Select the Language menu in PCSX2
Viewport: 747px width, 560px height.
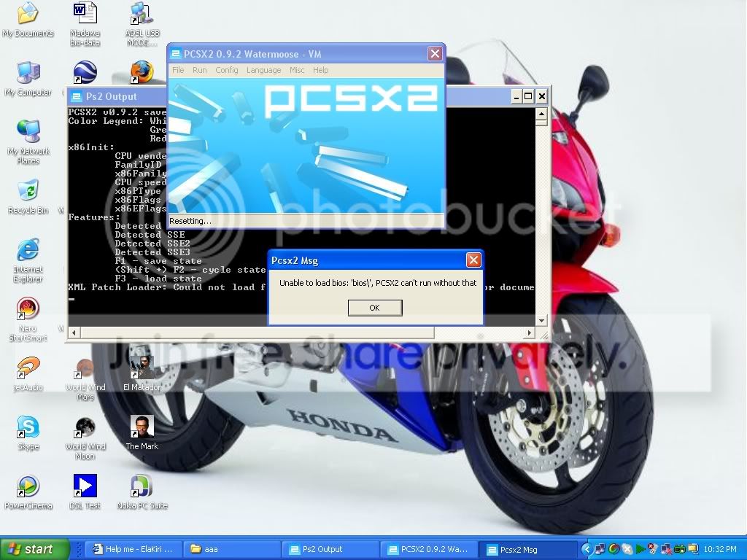pyautogui.click(x=263, y=70)
